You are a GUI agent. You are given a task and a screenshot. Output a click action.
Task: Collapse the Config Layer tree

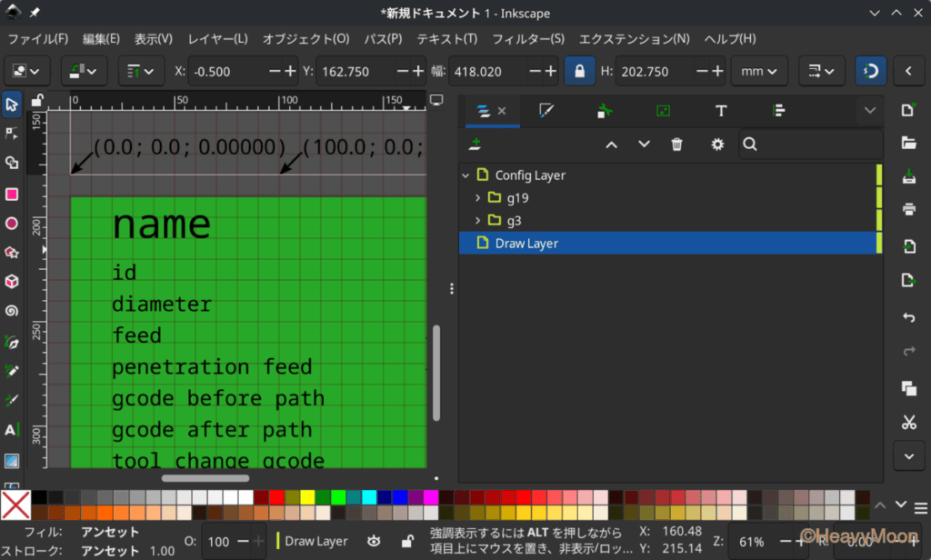[466, 175]
